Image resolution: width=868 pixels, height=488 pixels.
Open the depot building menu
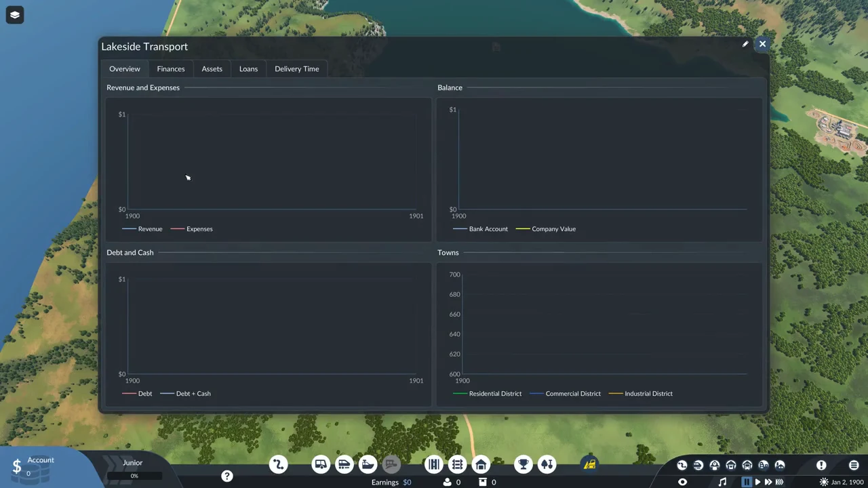(481, 464)
